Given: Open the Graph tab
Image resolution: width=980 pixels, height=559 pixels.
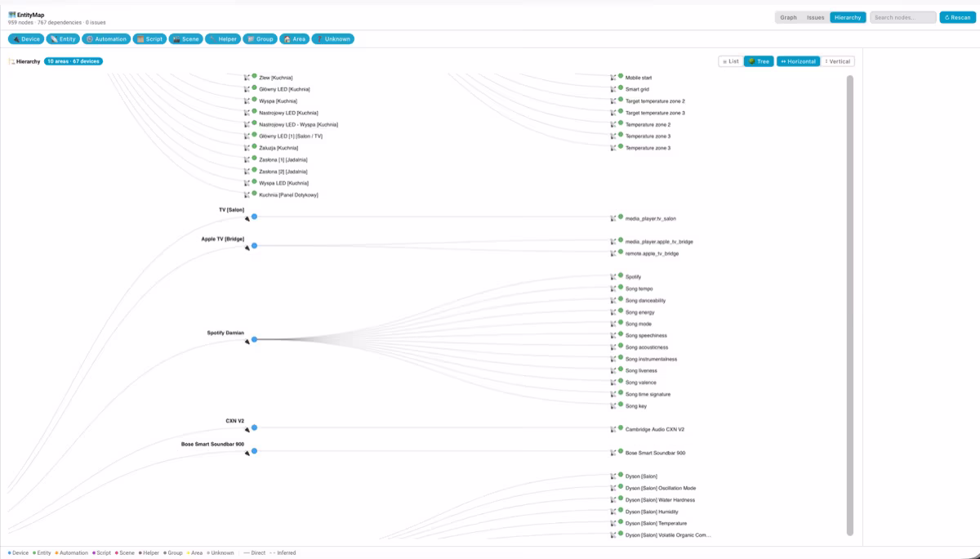Looking at the screenshot, I should (x=788, y=17).
